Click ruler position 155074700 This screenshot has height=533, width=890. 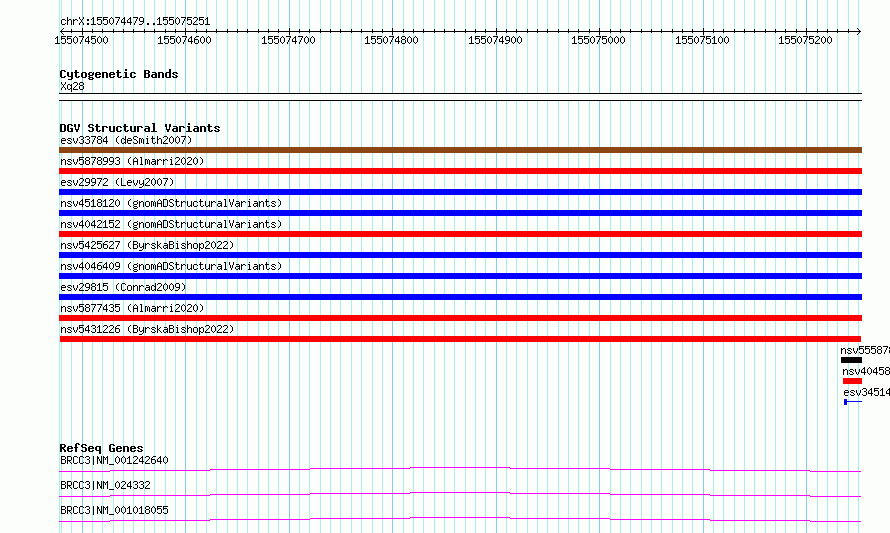click(288, 40)
